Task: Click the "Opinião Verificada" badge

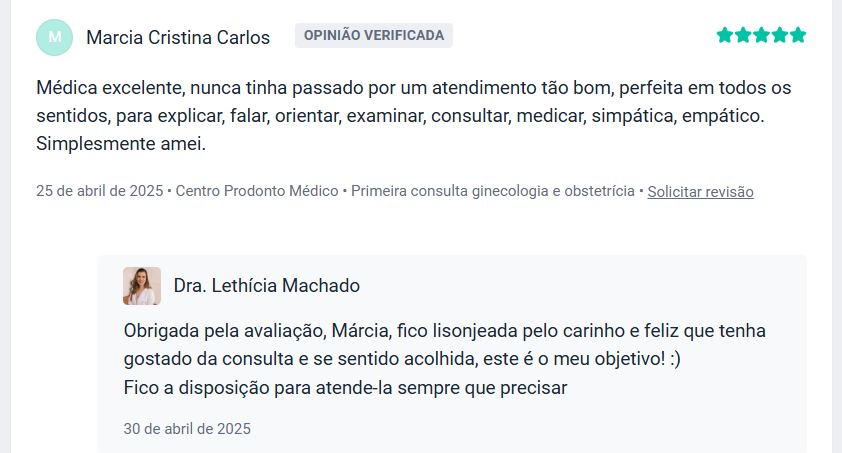Action: (x=374, y=36)
